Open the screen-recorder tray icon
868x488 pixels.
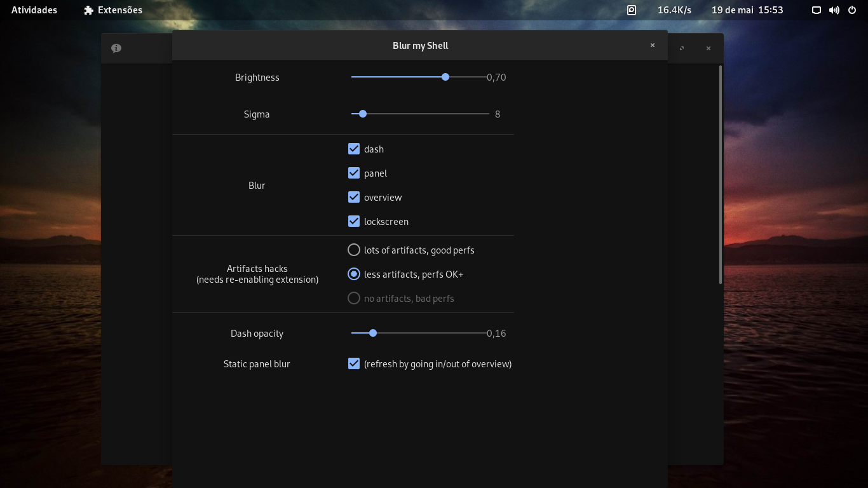631,10
